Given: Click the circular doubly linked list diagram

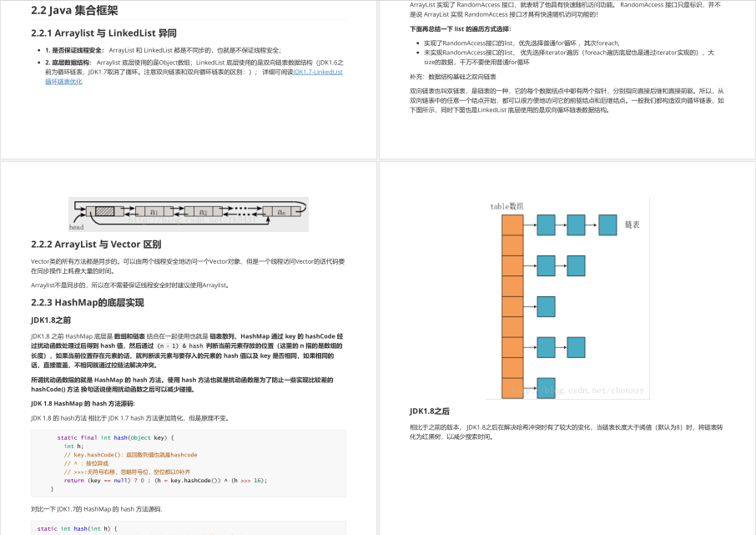Looking at the screenshot, I should tap(189, 215).
